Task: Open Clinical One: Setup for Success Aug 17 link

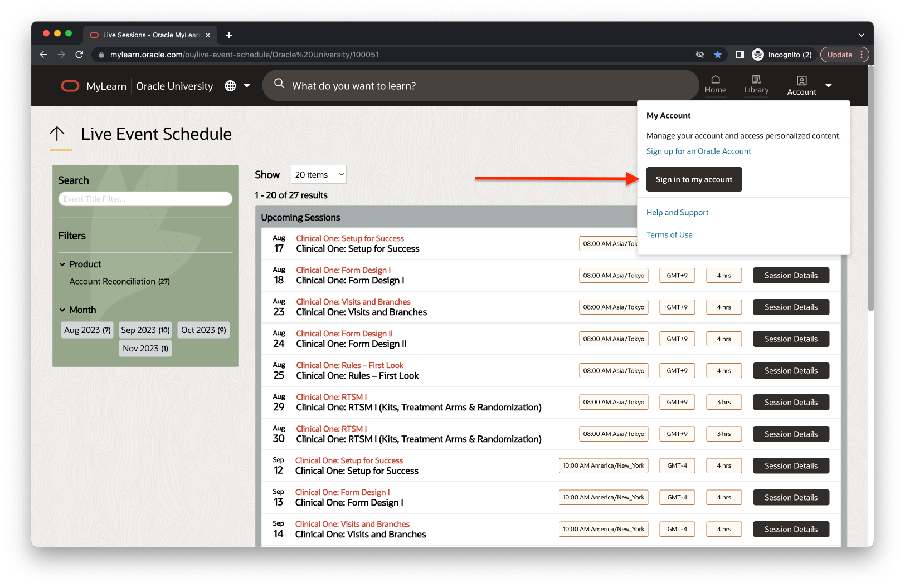Action: pos(350,238)
